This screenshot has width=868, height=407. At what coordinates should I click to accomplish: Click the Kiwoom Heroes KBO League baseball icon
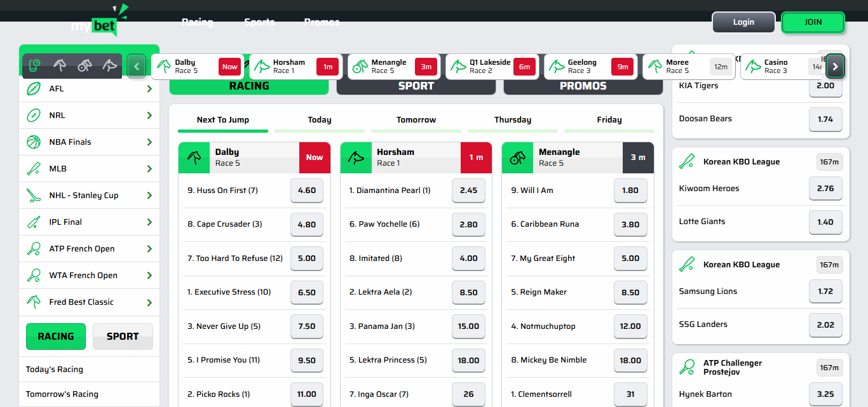[687, 162]
